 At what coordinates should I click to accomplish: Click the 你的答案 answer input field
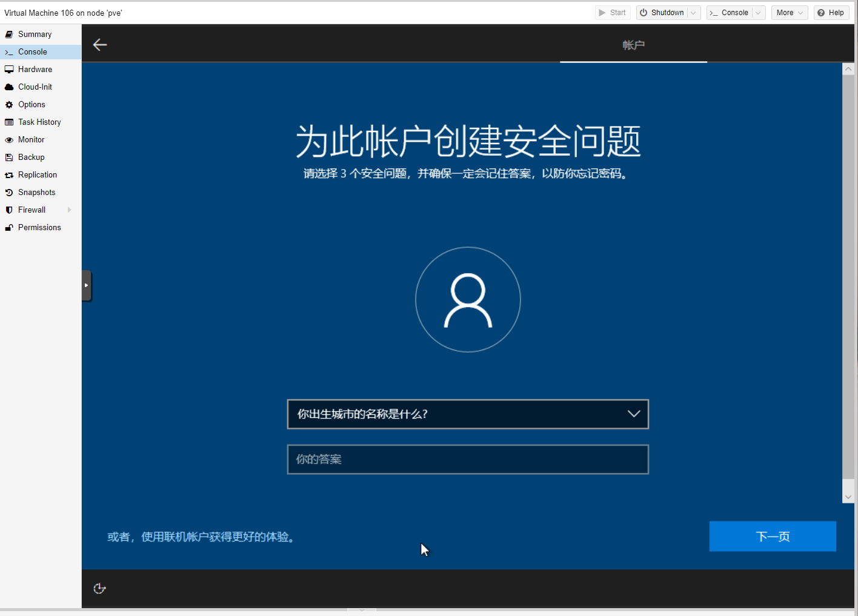pos(468,460)
